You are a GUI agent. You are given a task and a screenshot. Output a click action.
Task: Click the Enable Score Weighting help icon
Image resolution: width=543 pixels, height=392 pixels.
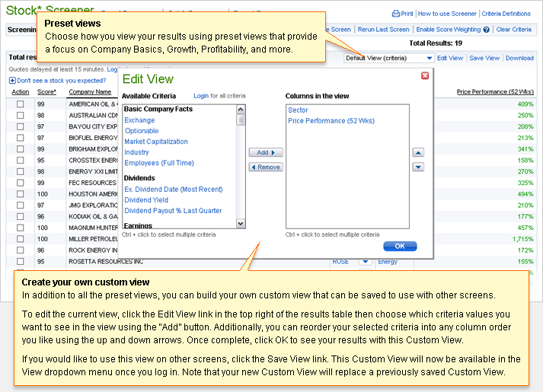pyautogui.click(x=487, y=30)
